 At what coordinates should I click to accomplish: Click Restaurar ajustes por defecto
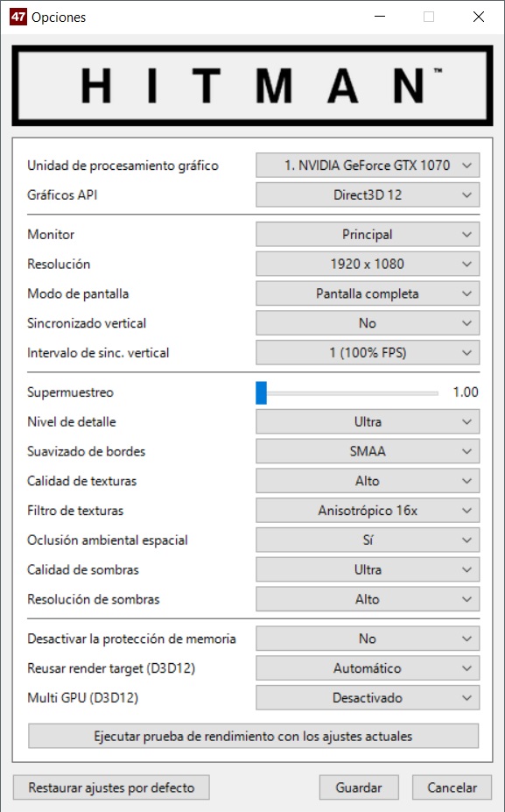tap(111, 787)
